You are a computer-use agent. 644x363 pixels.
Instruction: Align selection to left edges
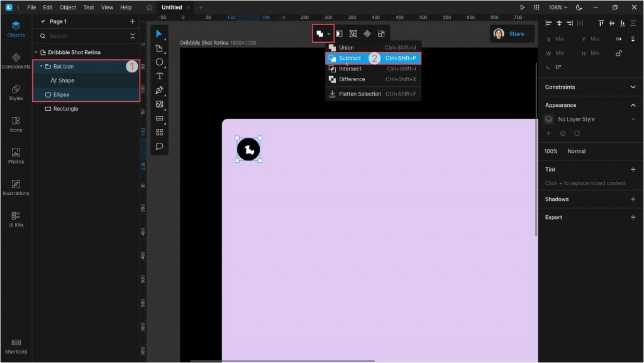[x=548, y=23]
